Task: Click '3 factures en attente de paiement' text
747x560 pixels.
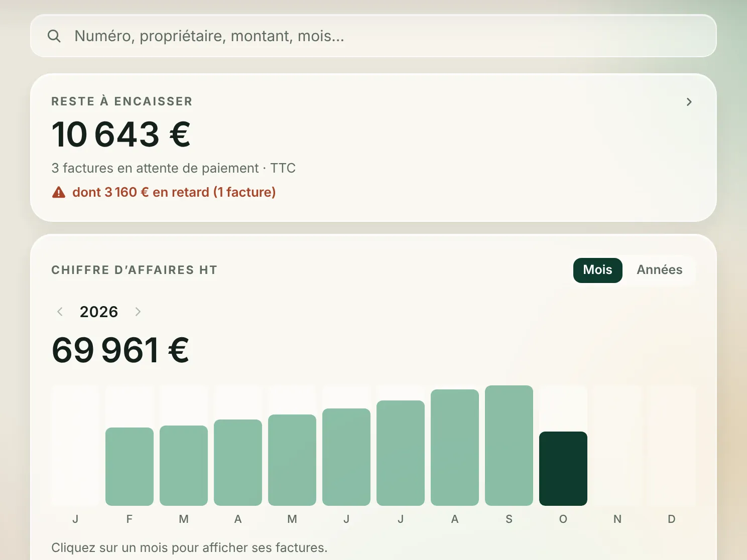Action: pyautogui.click(x=155, y=168)
